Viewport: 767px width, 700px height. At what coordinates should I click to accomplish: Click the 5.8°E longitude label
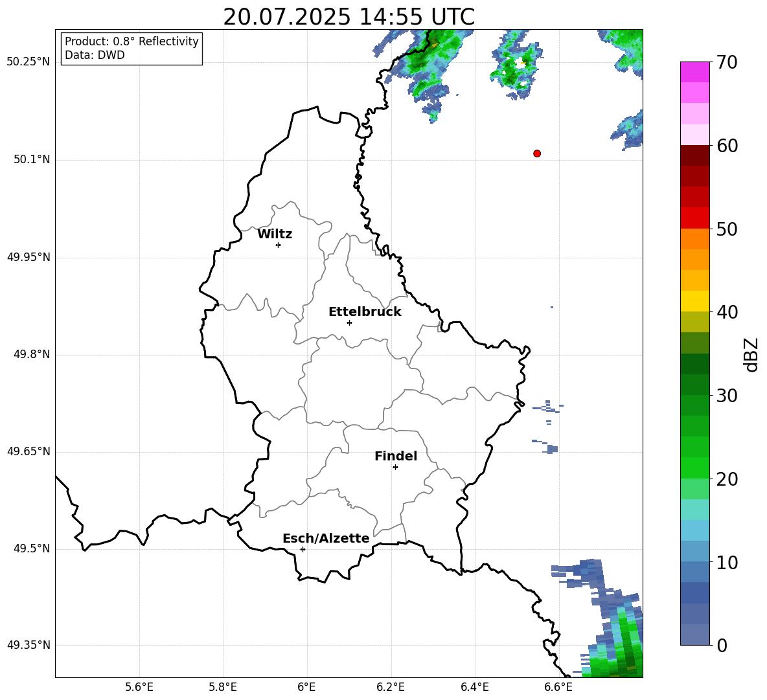click(223, 687)
